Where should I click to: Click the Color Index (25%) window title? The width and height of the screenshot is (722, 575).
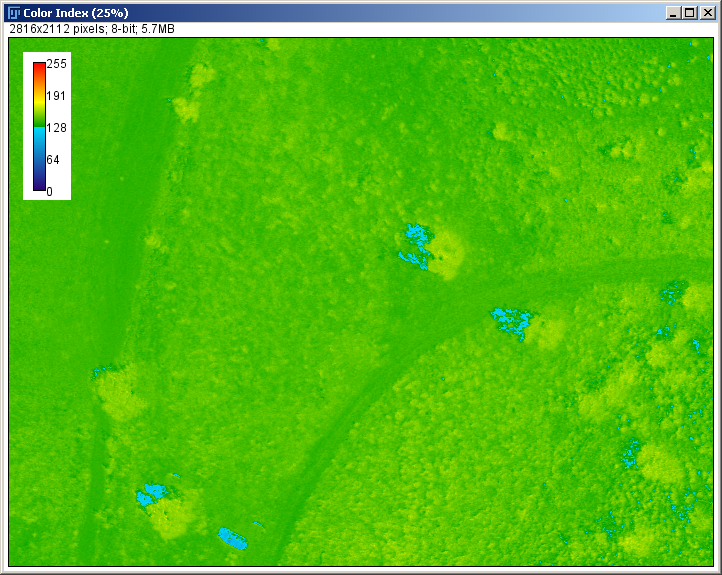coord(76,13)
